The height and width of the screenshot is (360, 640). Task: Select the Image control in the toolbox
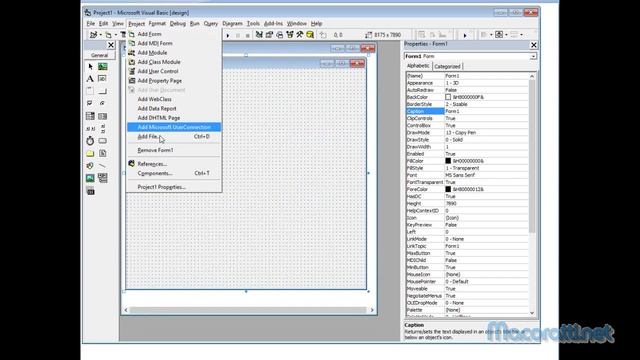click(x=90, y=178)
